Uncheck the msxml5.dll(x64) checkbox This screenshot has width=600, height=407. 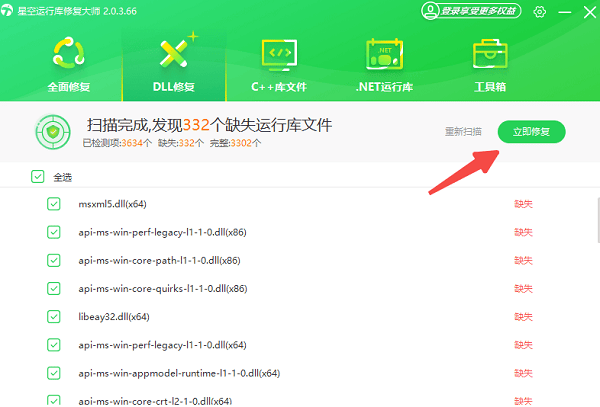54,204
